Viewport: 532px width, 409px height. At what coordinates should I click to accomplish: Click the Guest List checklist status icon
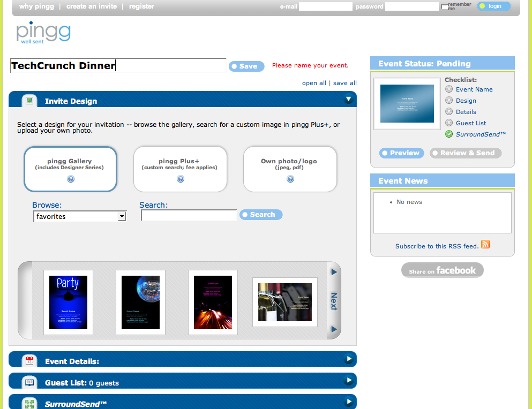(449, 123)
